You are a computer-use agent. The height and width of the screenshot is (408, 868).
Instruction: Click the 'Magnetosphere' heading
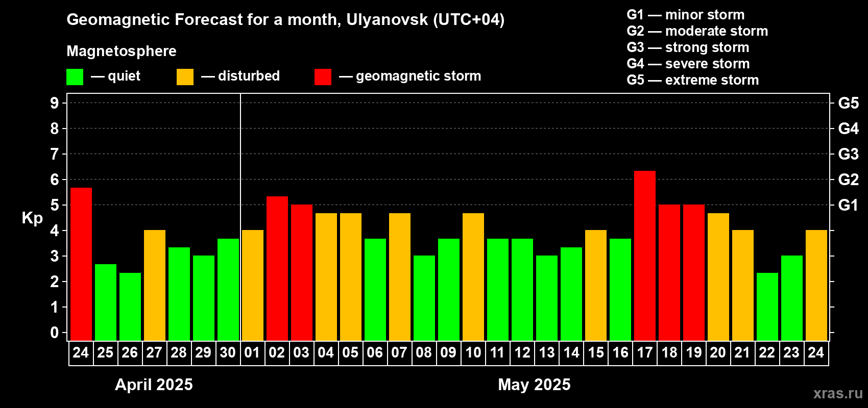click(122, 51)
